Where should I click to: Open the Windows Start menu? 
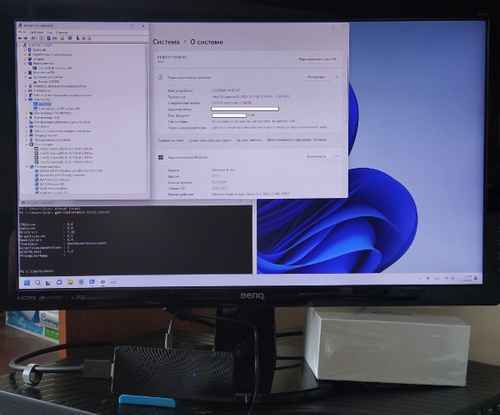pyautogui.click(x=27, y=283)
